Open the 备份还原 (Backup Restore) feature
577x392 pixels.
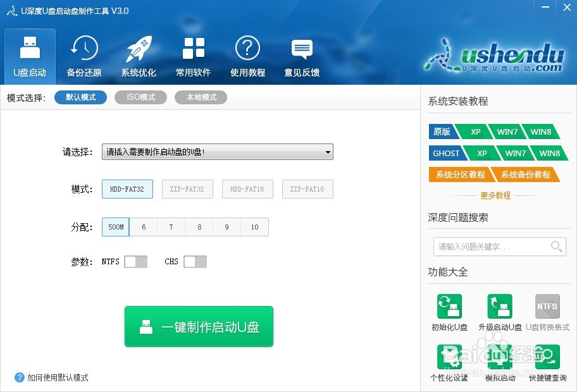(84, 56)
